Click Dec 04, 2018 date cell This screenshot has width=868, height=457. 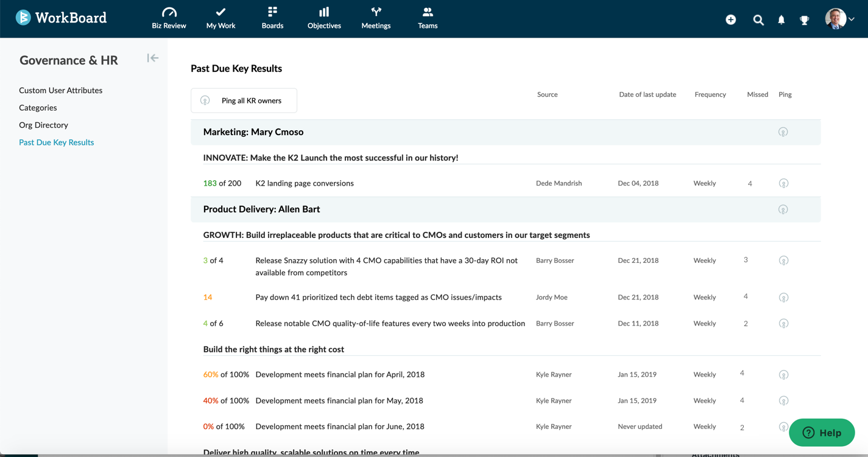point(638,183)
